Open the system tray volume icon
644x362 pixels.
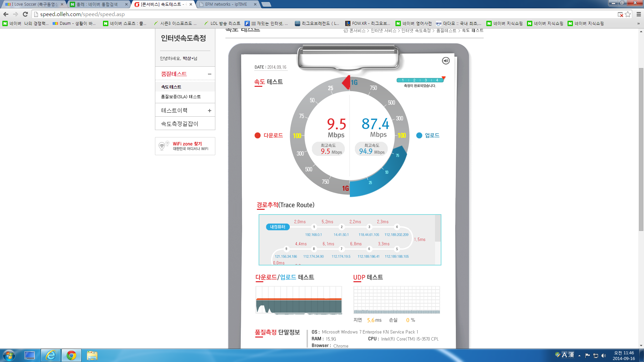(x=604, y=356)
